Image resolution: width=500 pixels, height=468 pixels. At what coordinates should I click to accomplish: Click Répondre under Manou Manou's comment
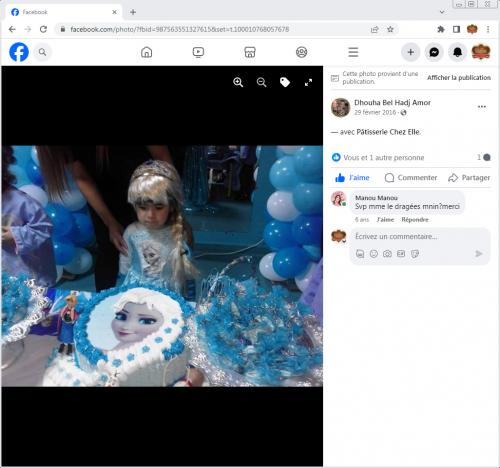coord(415,220)
